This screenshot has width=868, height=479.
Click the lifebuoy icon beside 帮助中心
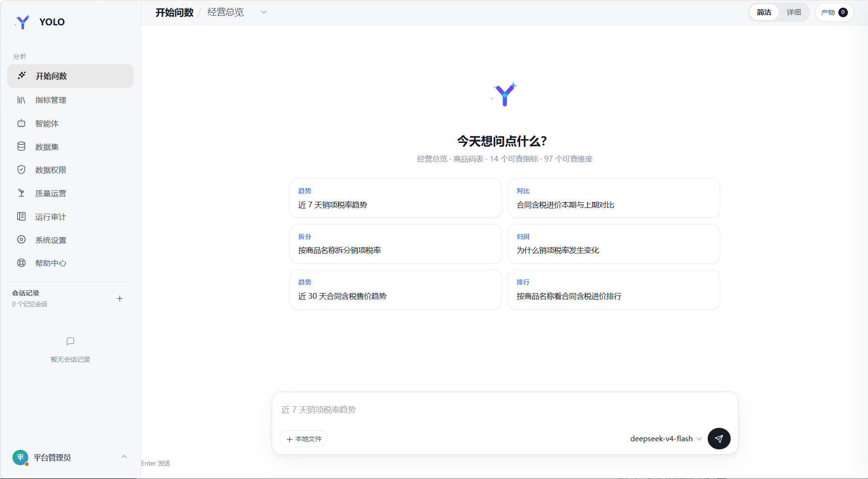22,263
